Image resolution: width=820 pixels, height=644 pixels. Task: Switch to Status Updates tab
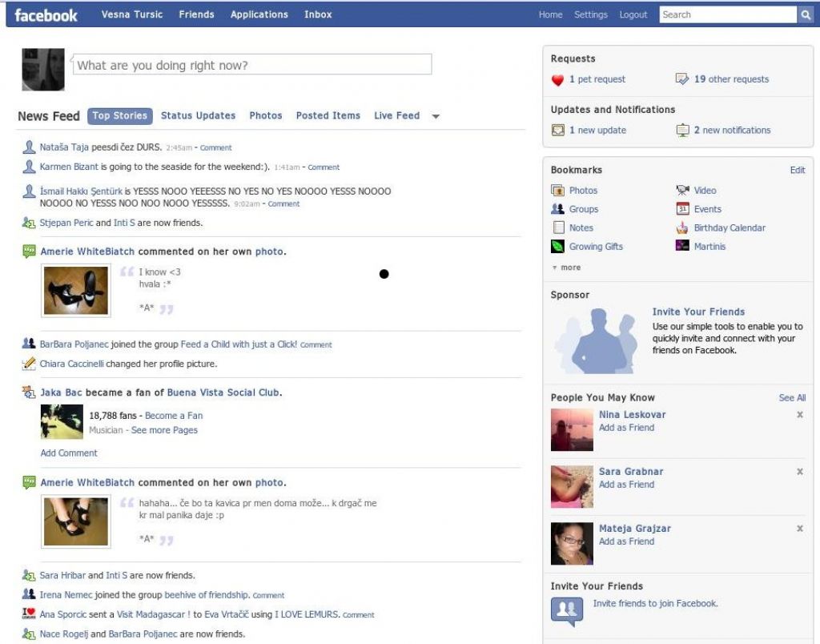[x=199, y=115]
